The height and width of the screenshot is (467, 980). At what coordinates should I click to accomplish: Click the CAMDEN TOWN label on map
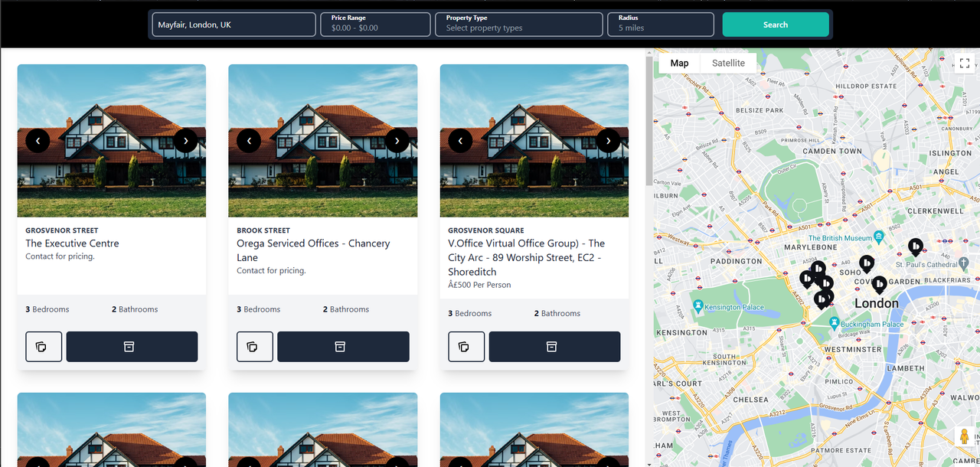(x=832, y=152)
